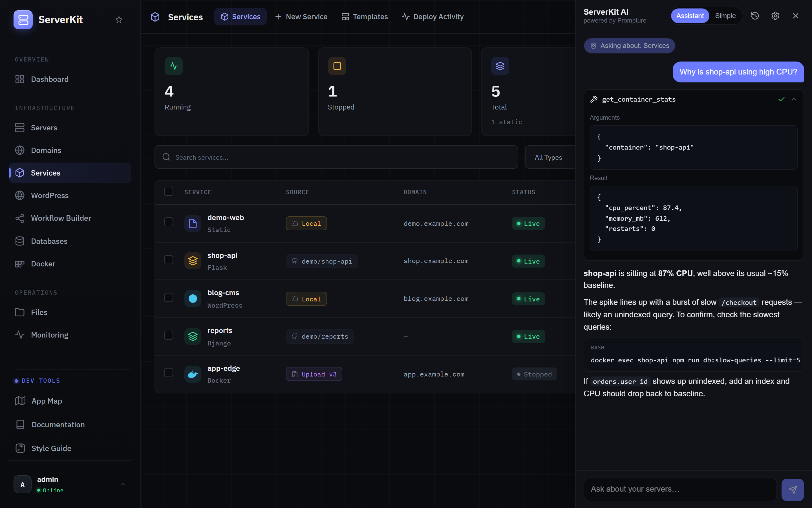Image resolution: width=812 pixels, height=508 pixels.
Task: Go to Servers in sidebar
Action: 70,128
